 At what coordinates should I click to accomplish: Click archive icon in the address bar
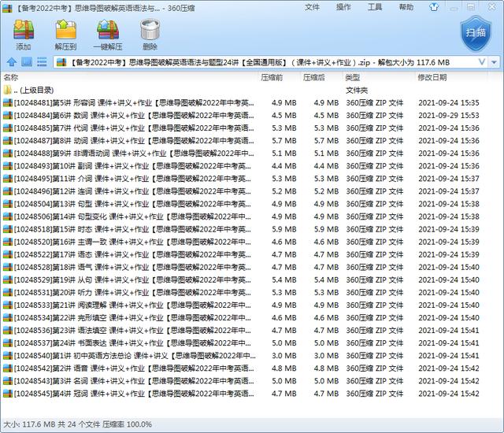tap(61, 62)
